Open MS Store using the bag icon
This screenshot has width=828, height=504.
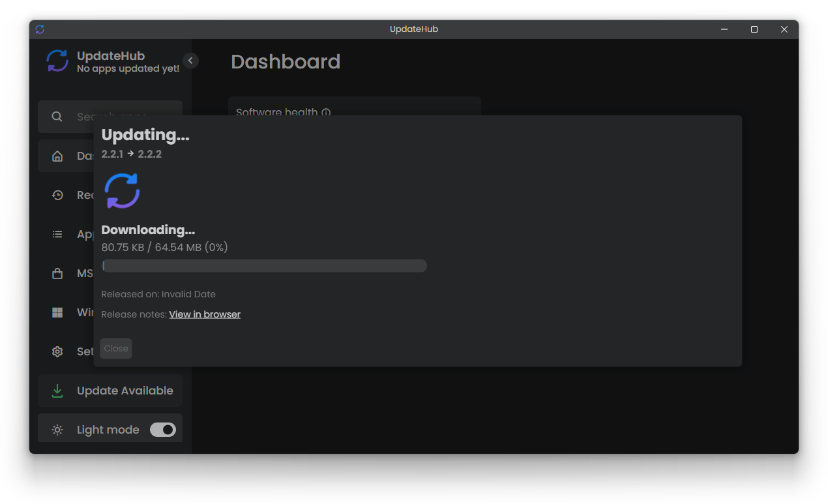click(x=57, y=273)
